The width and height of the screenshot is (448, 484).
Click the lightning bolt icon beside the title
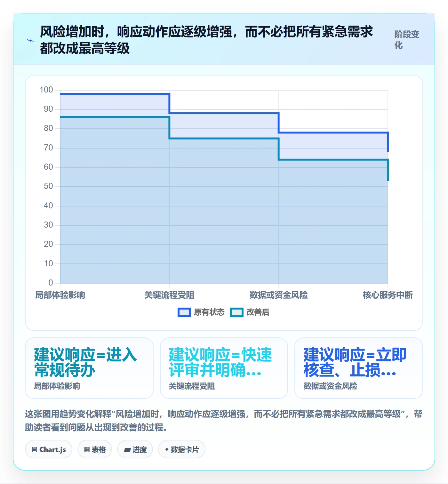coord(30,40)
